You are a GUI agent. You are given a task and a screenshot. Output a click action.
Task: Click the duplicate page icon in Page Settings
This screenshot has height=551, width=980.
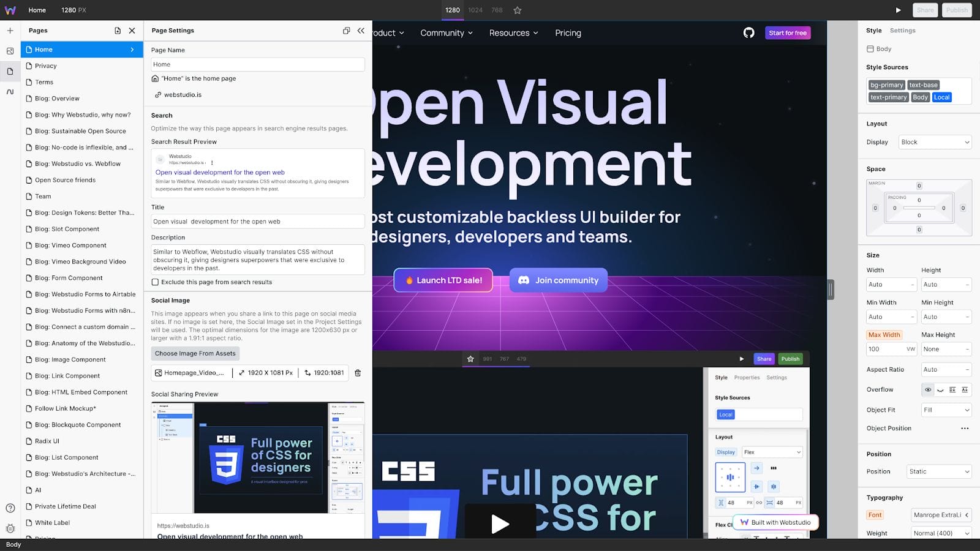[x=346, y=31]
